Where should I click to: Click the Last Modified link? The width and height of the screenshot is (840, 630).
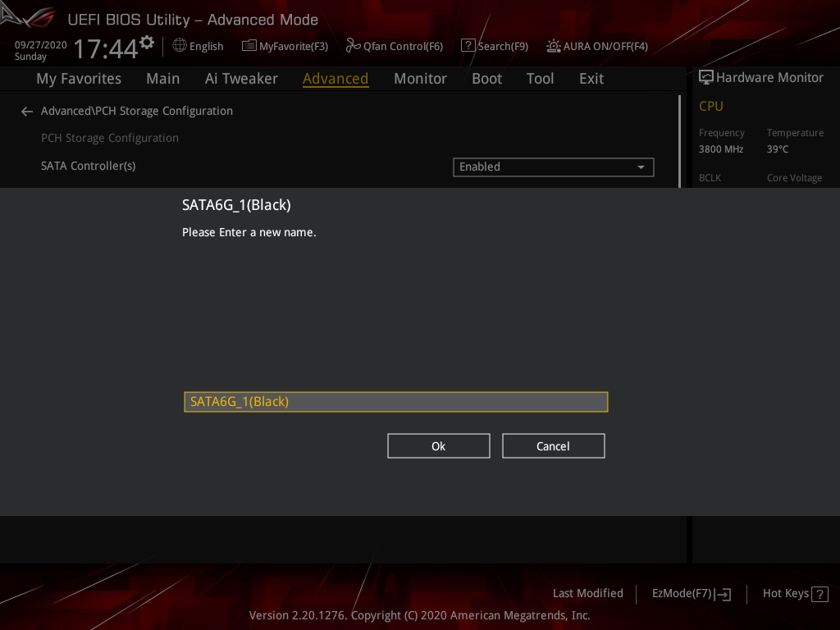click(587, 594)
